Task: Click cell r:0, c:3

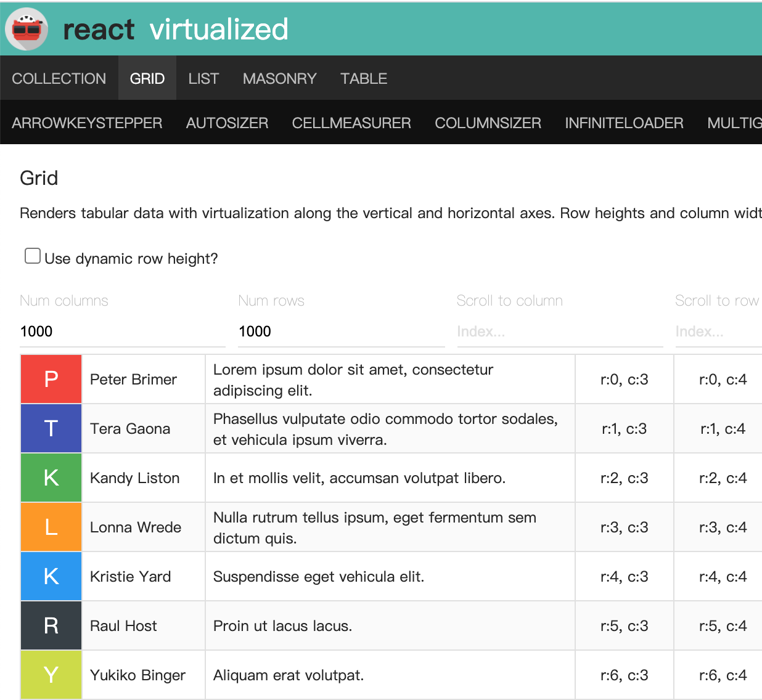Action: click(625, 379)
